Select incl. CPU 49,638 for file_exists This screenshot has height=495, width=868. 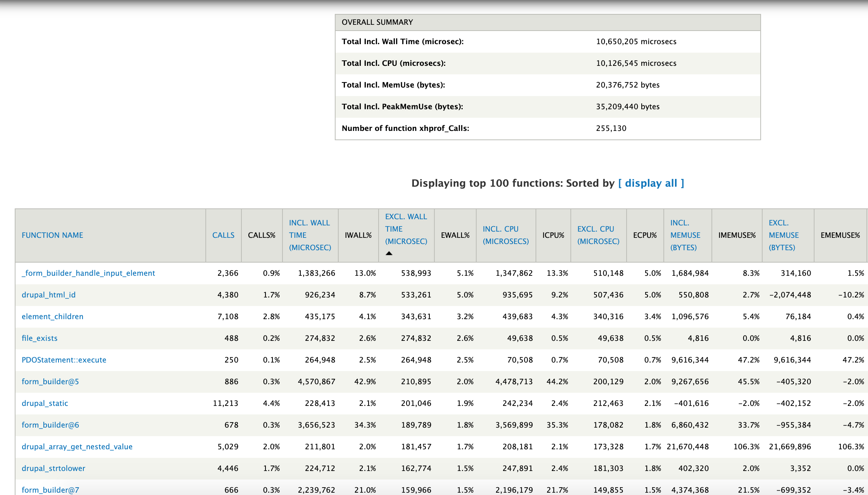520,338
